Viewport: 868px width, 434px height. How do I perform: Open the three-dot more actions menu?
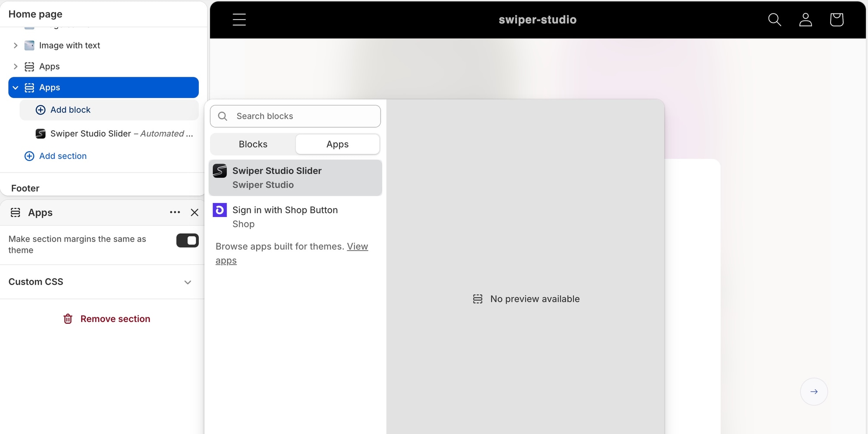coord(175,212)
